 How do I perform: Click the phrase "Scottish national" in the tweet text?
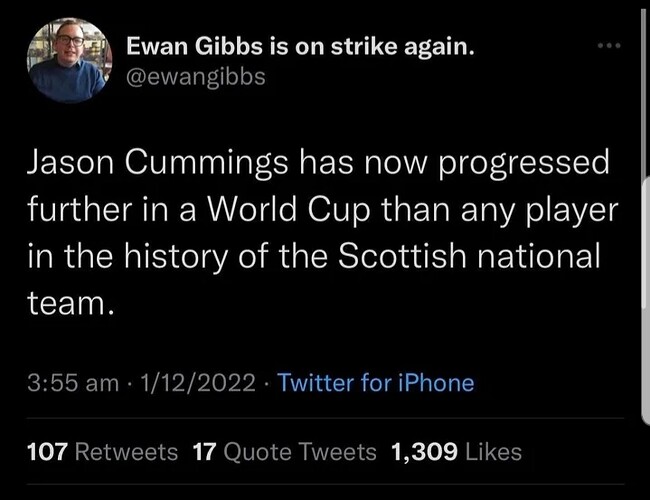click(469, 256)
